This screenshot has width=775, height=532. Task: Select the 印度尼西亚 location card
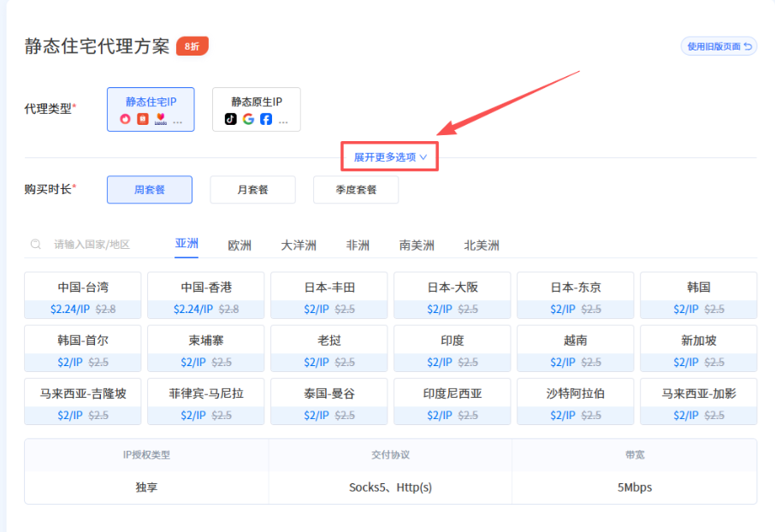pyautogui.click(x=453, y=401)
